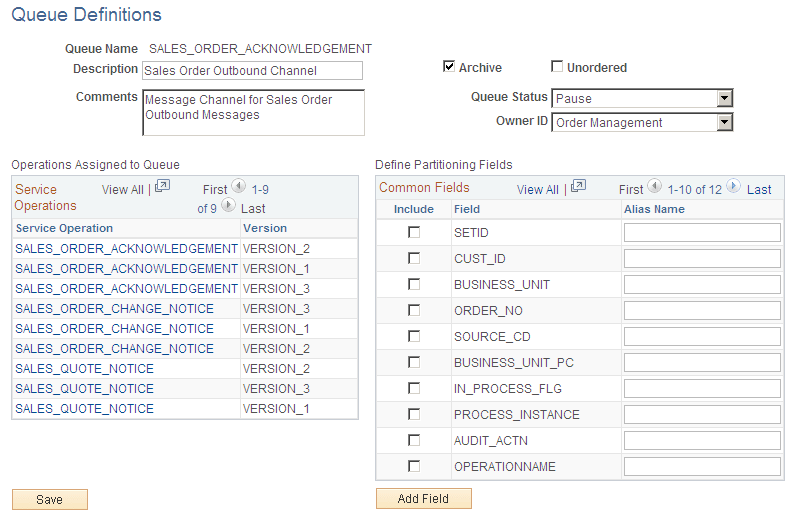Open the Owner ID dropdown
The width and height of the screenshot is (803, 522).
pyautogui.click(x=724, y=122)
